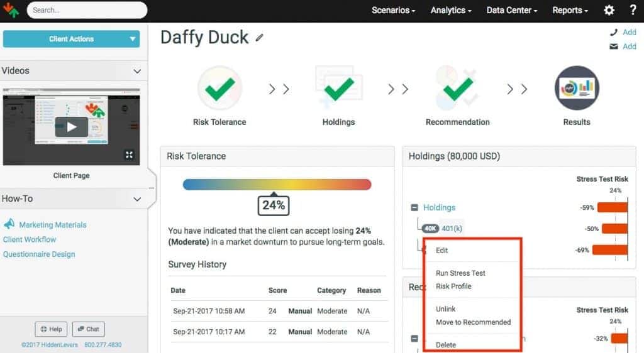The image size is (644, 353).
Task: Open the Results step chart icon
Action: [577, 88]
